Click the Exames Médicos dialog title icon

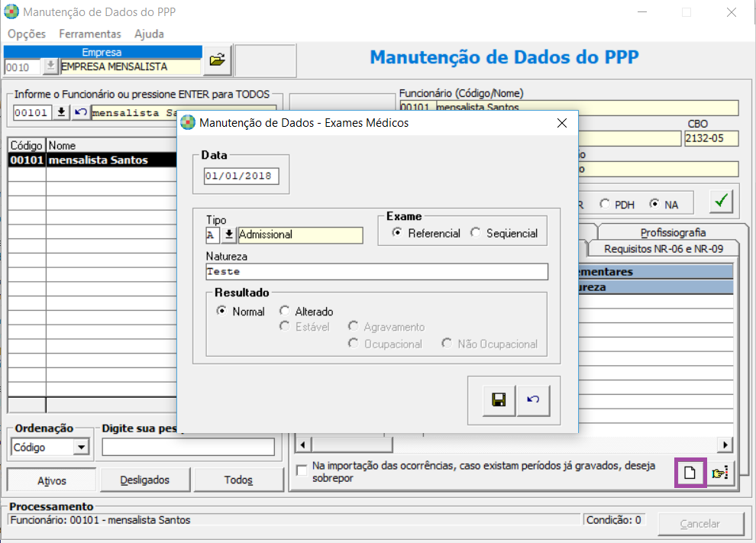point(188,122)
